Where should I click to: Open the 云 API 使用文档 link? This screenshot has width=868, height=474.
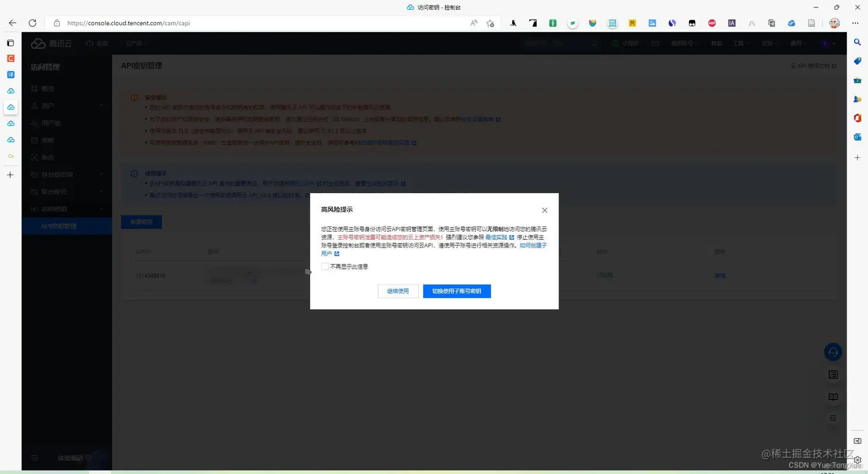click(812, 65)
